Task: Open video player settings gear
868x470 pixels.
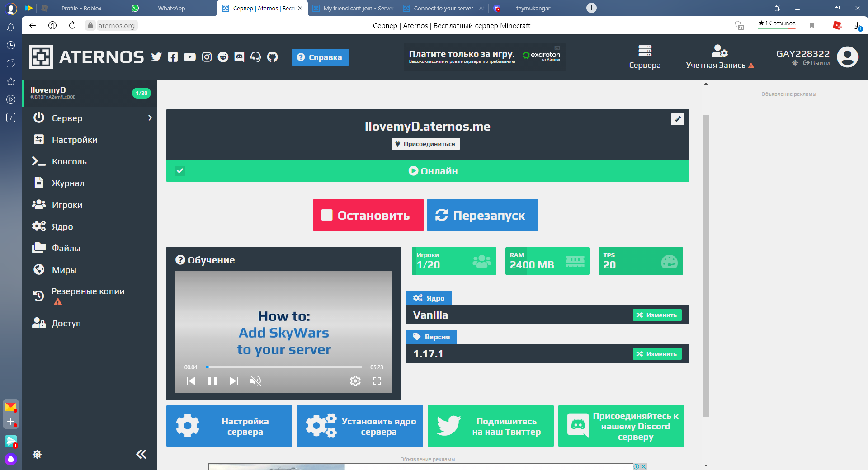Action: [x=355, y=381]
